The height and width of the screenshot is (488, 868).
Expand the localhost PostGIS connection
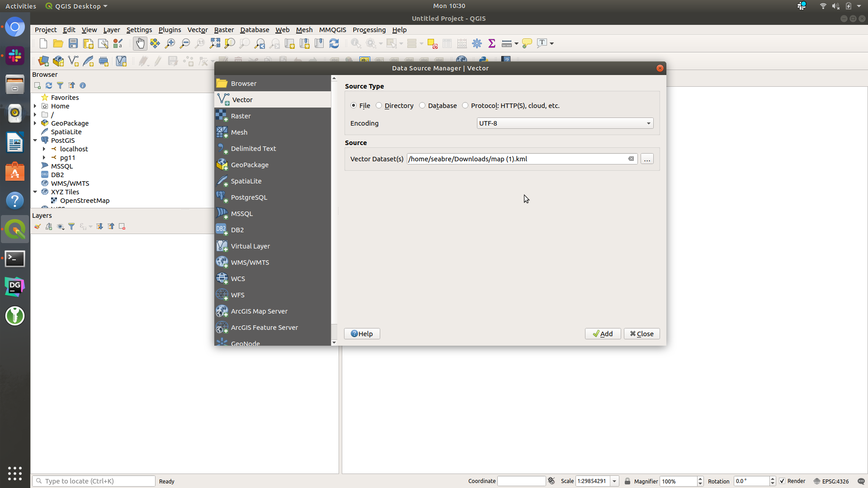[44, 149]
